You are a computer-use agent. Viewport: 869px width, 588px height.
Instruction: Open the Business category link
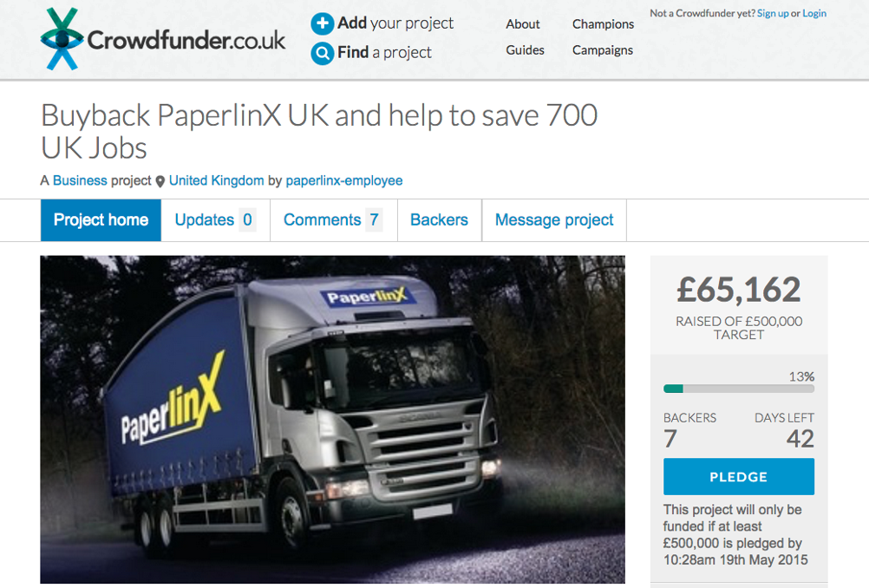point(80,180)
